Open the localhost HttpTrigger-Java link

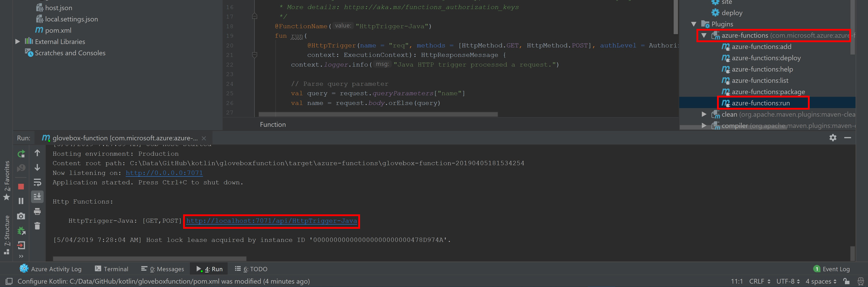[271, 221]
